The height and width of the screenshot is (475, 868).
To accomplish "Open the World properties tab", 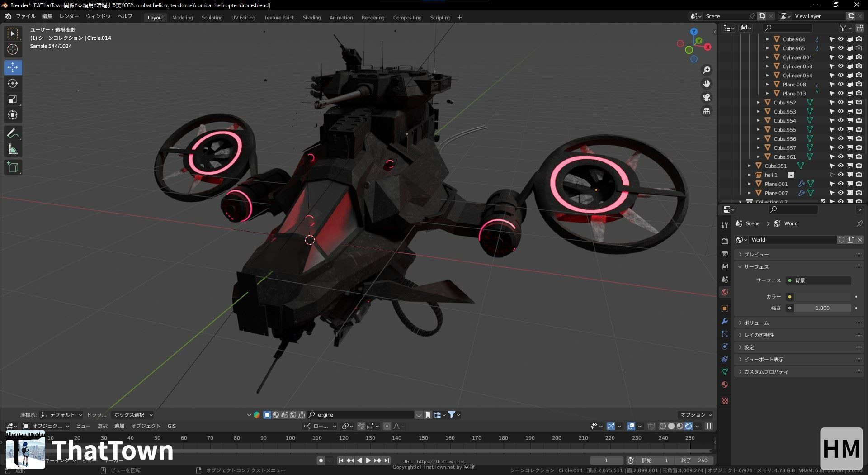I will point(725,292).
